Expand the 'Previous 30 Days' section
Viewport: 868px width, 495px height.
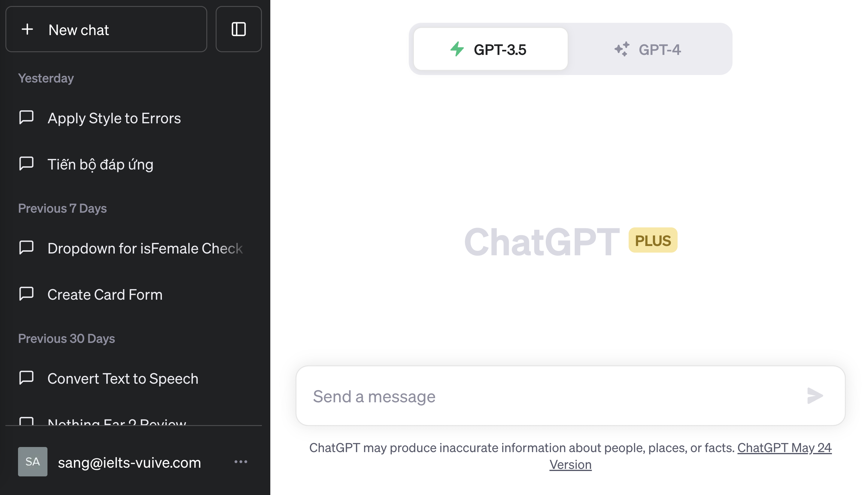pyautogui.click(x=66, y=338)
